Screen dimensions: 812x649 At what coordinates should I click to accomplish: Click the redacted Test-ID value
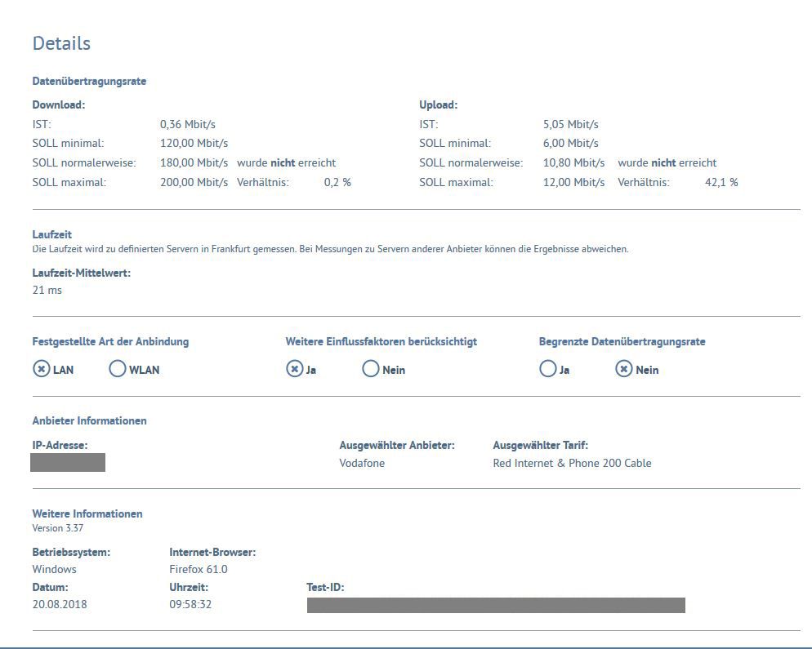click(x=496, y=606)
